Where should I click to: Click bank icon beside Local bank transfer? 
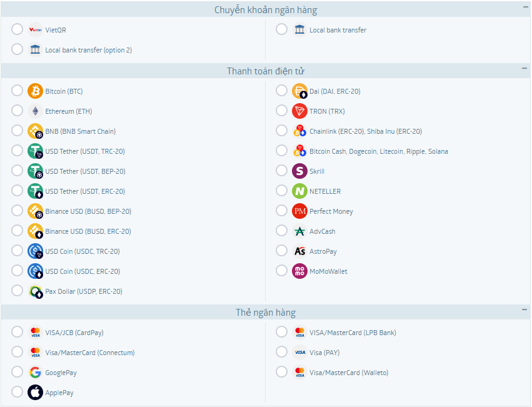tap(299, 30)
